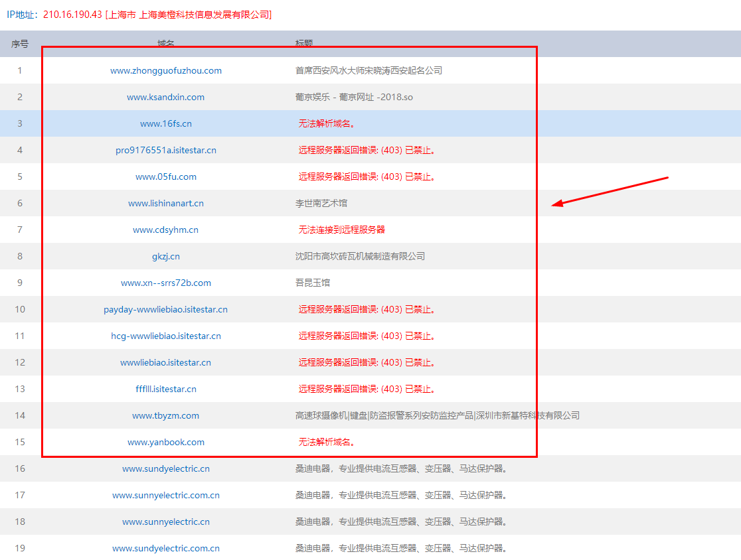Visit the wwwliebiao.isitestar.cn domain in row 12

tap(166, 362)
